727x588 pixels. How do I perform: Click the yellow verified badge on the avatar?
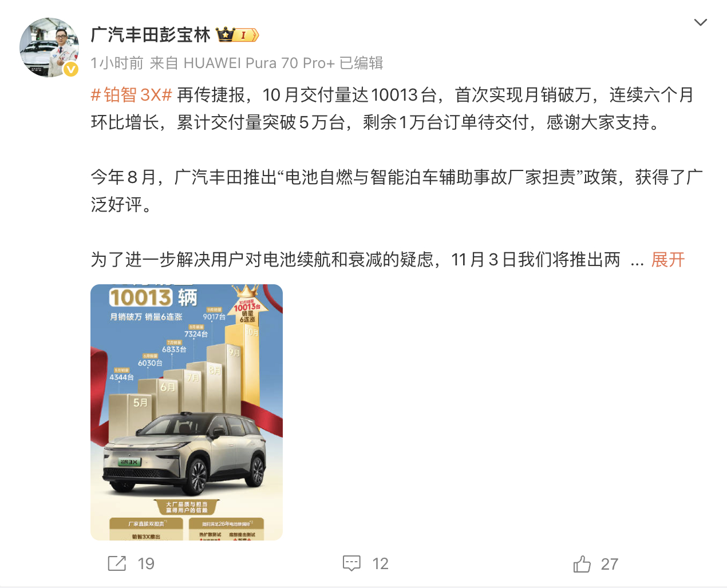(x=70, y=69)
